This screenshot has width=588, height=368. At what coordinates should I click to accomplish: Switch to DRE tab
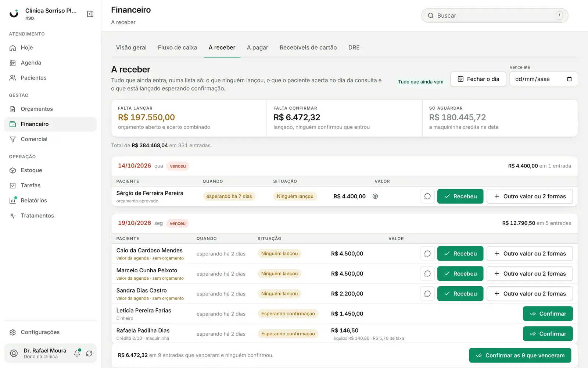[354, 47]
